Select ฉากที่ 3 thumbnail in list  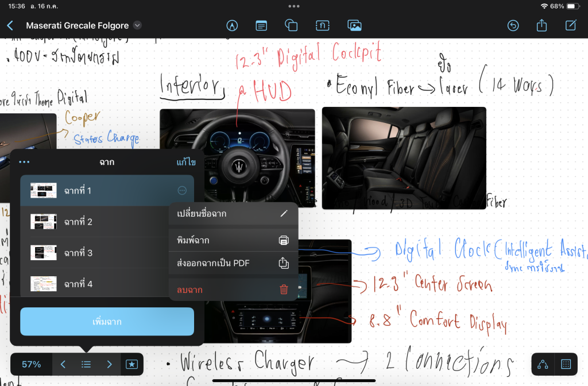coord(44,253)
